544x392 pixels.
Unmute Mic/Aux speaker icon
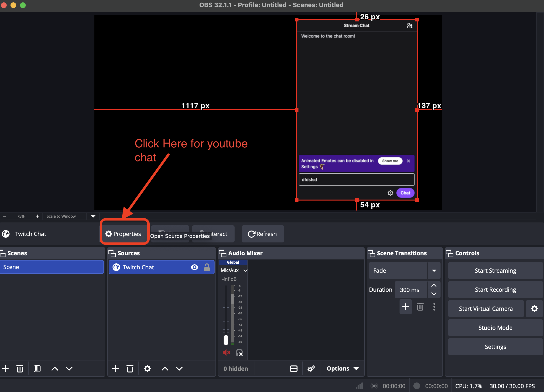226,352
